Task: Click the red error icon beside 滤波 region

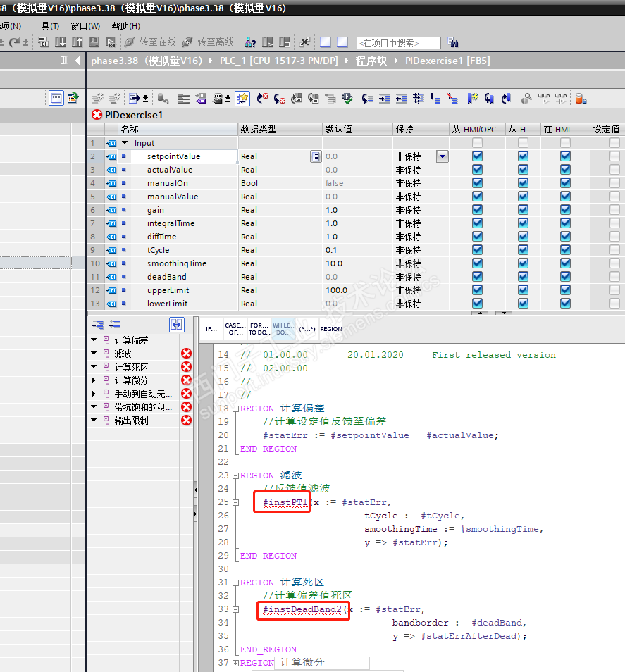Action: [186, 354]
